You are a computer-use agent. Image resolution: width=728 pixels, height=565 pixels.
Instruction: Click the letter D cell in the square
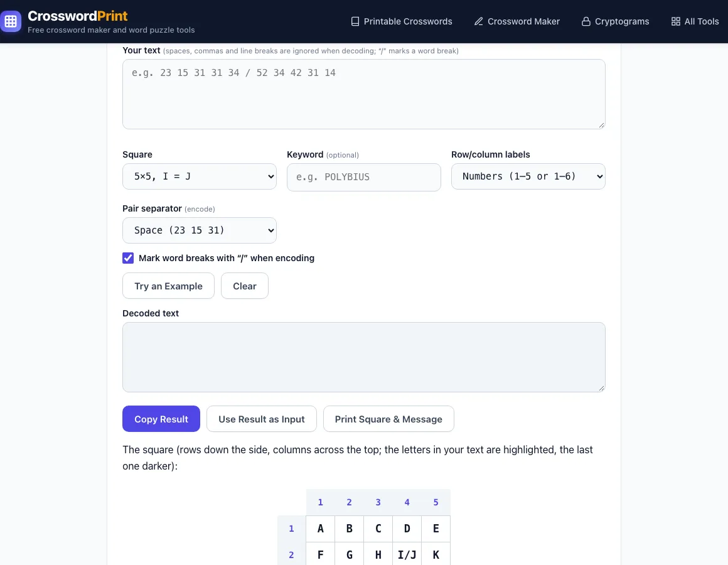(407, 529)
